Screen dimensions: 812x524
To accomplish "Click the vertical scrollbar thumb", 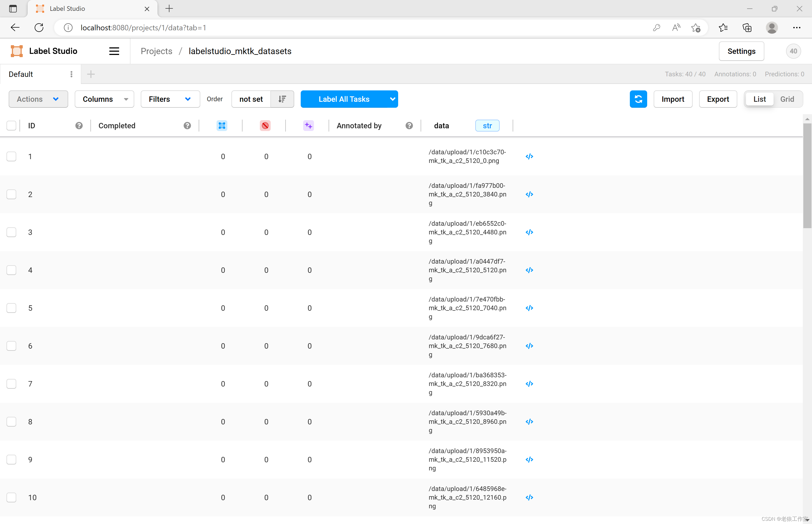I will point(807,176).
